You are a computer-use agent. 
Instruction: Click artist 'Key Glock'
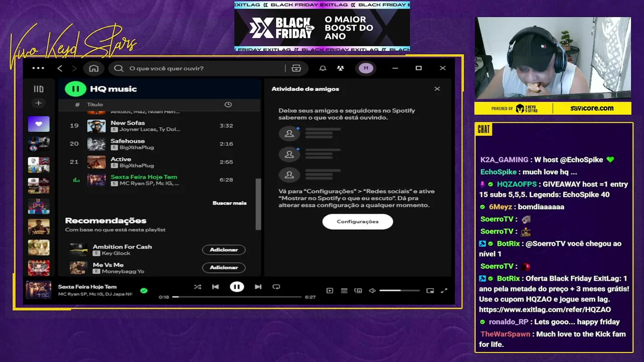pos(116,253)
